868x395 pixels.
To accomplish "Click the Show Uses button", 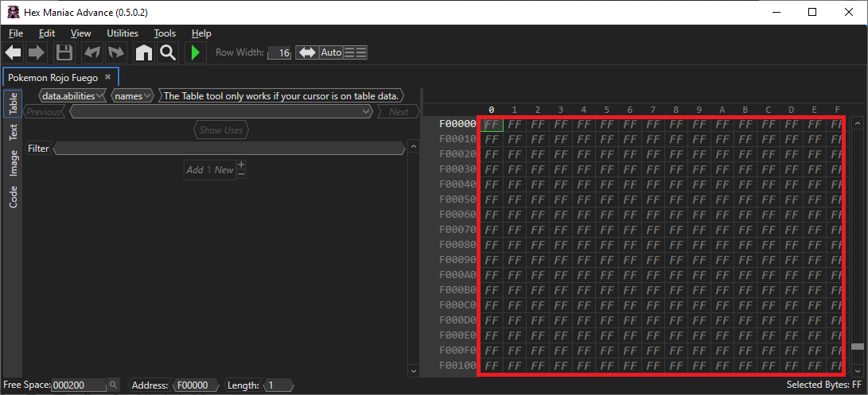I will point(221,130).
